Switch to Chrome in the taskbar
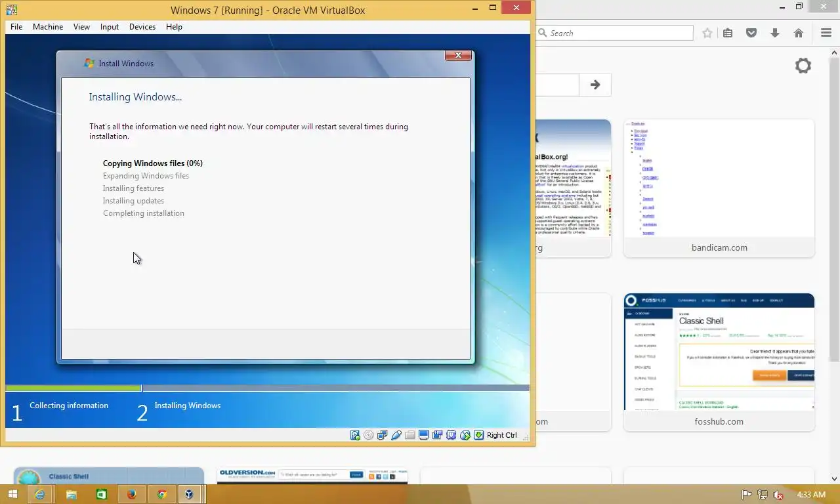The width and height of the screenshot is (840, 504). (162, 494)
